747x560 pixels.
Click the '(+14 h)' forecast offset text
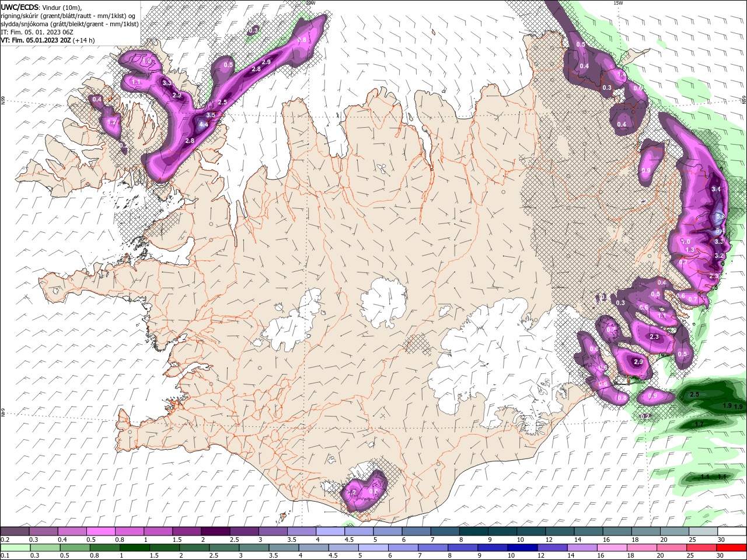point(84,40)
